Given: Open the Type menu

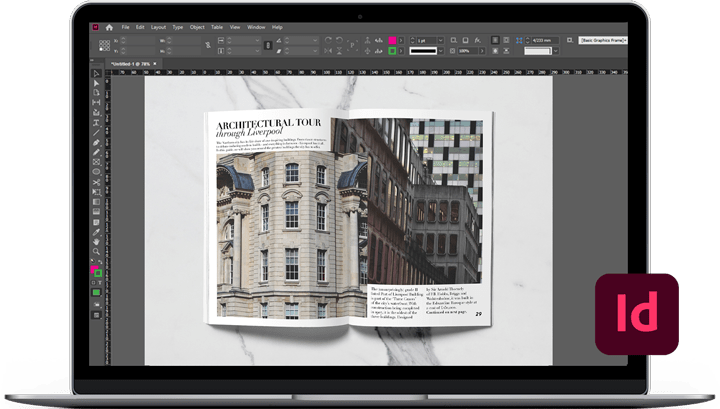Looking at the screenshot, I should click(x=178, y=27).
